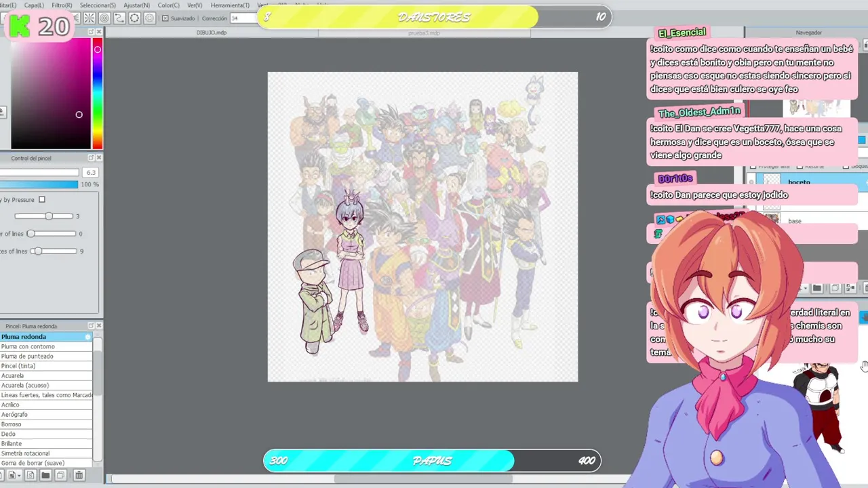
Task: Click the rainbow hue bar in color panel
Action: [98, 94]
